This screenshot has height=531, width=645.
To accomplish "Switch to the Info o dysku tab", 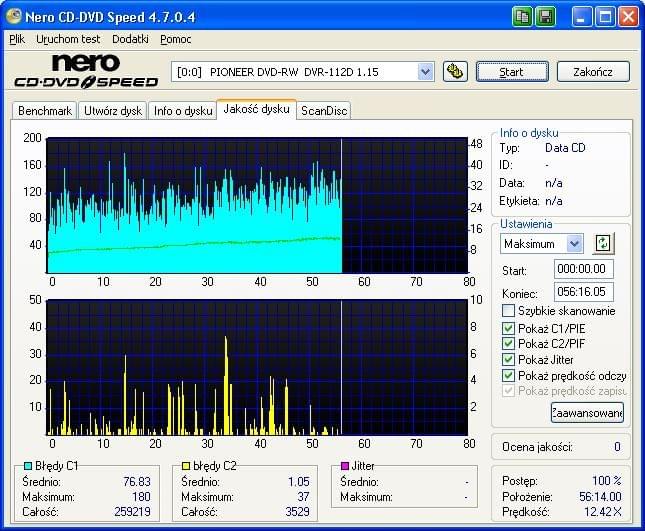I will click(183, 111).
